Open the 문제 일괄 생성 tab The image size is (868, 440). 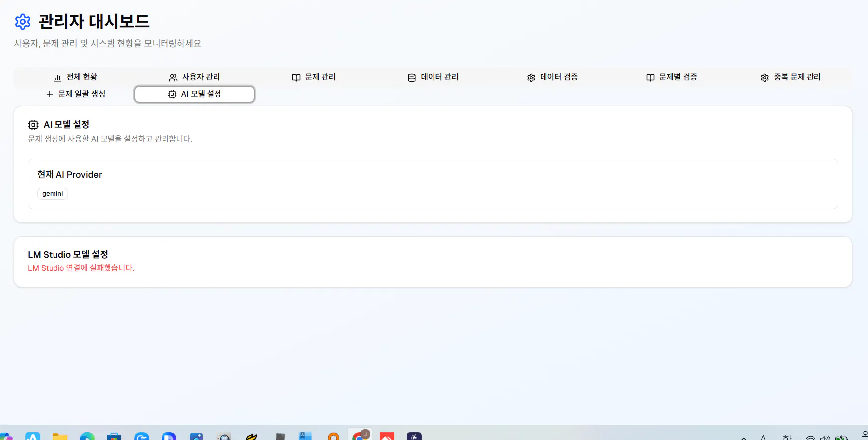pos(75,94)
